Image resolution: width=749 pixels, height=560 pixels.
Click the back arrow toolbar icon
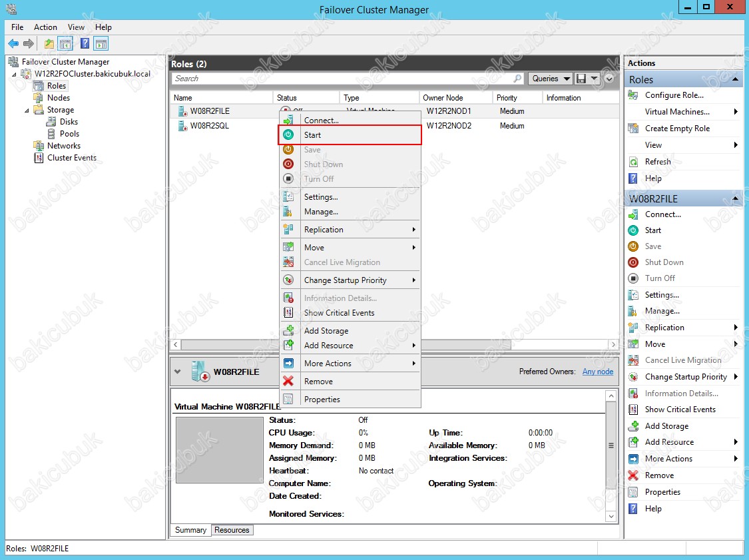pos(13,44)
